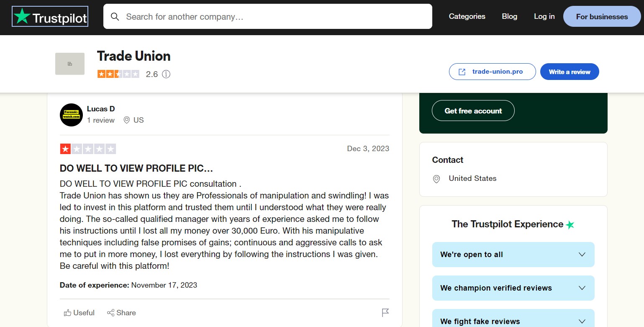Click the "United States" contact text
644x327 pixels.
[472, 178]
